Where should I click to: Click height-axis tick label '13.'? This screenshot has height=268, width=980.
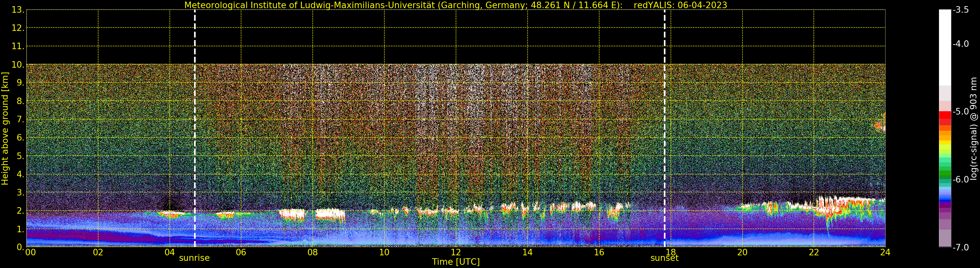(x=18, y=10)
